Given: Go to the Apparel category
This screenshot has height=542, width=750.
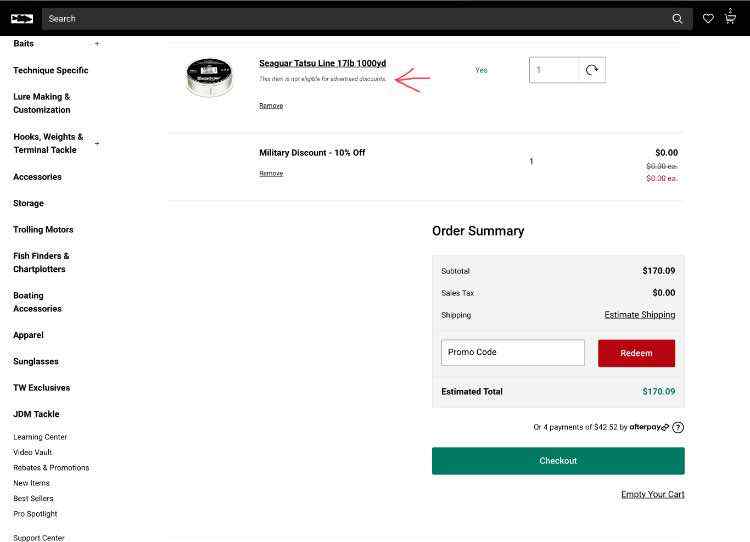Looking at the screenshot, I should point(28,335).
